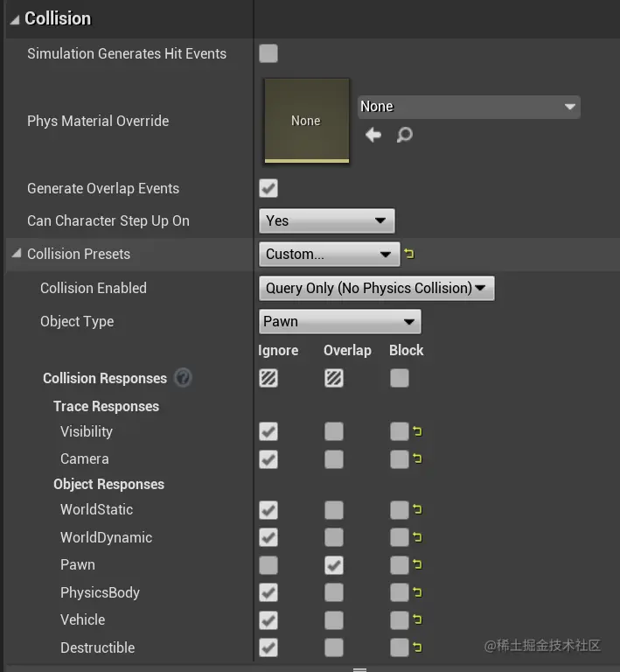Reset Camera response to default
The width and height of the screenshot is (620, 672).
tap(417, 458)
